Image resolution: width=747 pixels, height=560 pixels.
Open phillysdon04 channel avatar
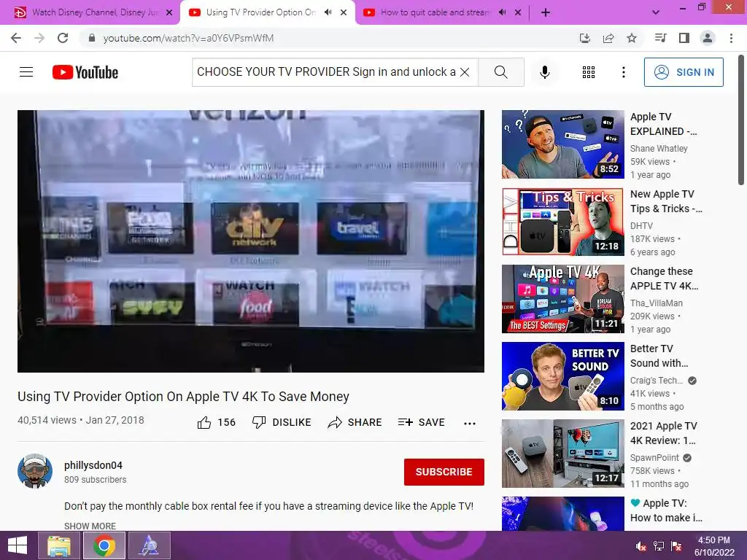pyautogui.click(x=35, y=471)
